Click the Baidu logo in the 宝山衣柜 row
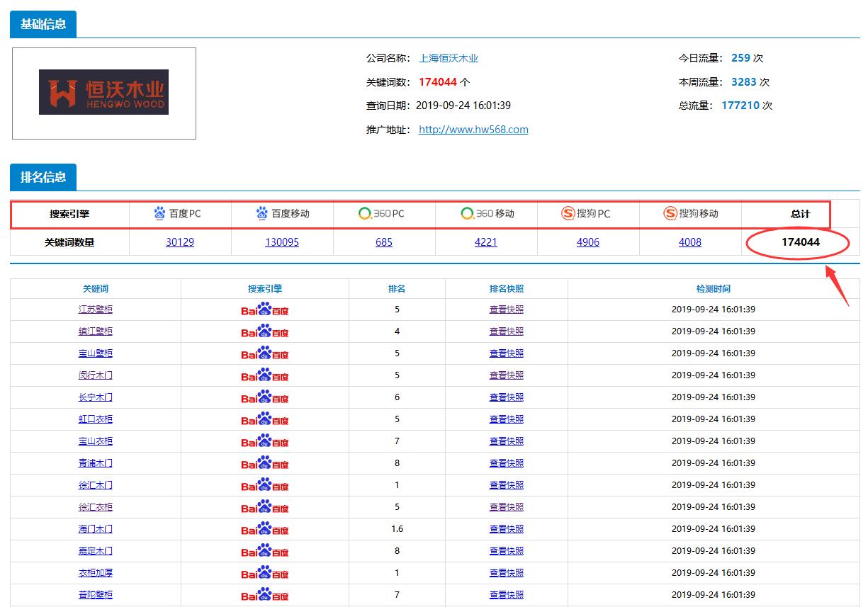Viewport: 868px width, 607px height. [x=265, y=441]
